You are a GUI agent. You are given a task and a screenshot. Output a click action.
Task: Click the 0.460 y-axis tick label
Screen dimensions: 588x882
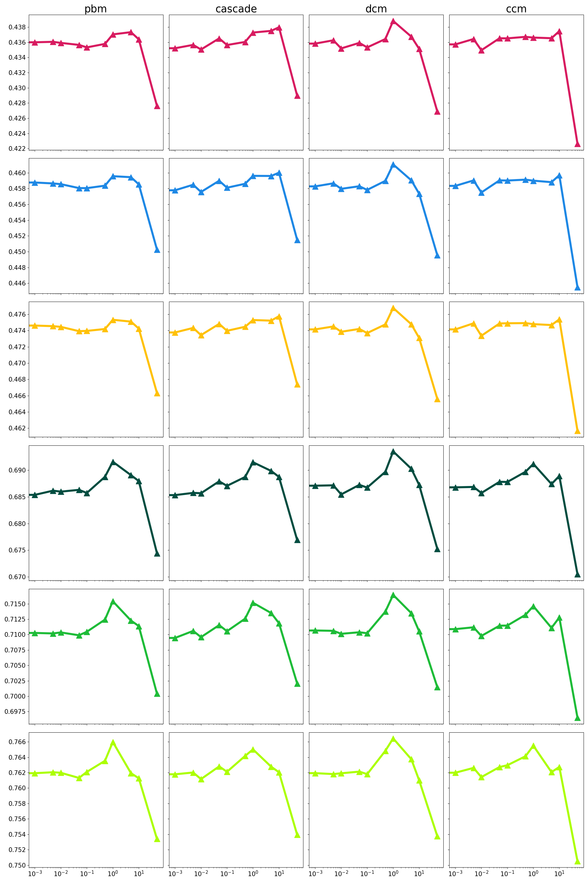pos(17,173)
